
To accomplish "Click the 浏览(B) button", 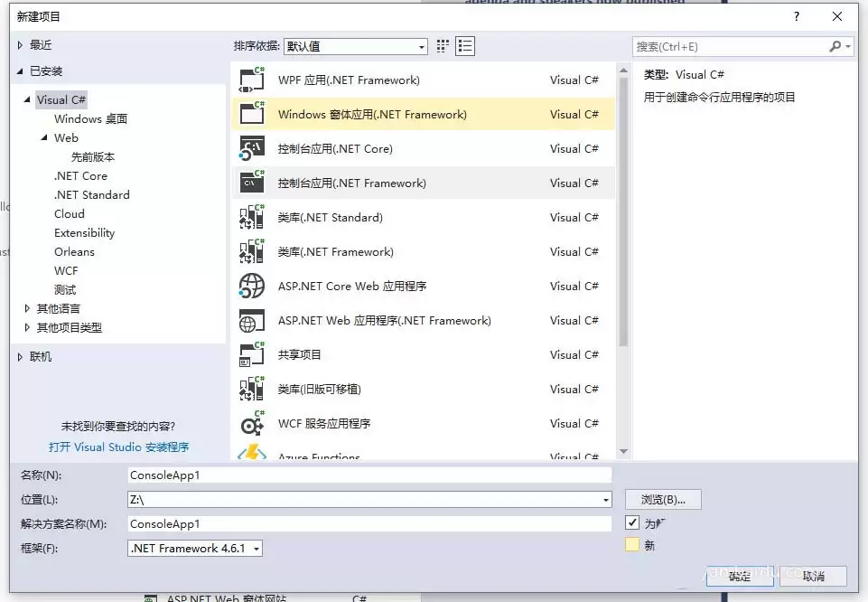I will point(665,498).
